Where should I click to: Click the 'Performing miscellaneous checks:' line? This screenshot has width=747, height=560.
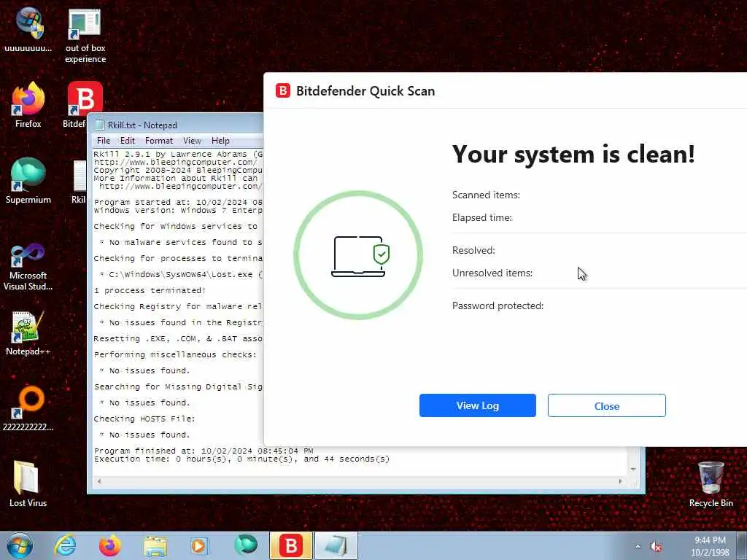[175, 355]
